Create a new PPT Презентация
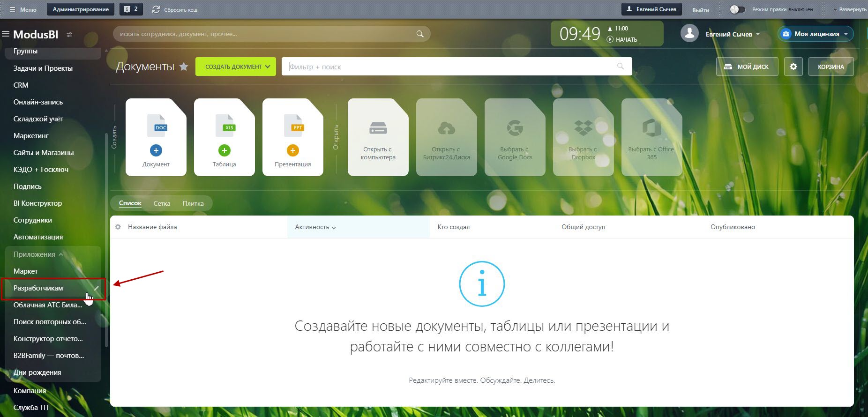This screenshot has height=417, width=868. click(x=293, y=137)
